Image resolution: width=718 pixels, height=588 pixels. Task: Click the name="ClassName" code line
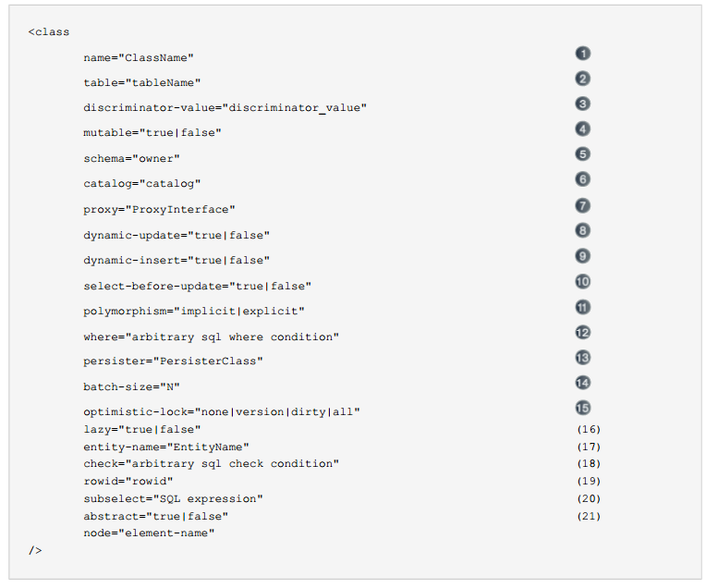click(x=139, y=57)
